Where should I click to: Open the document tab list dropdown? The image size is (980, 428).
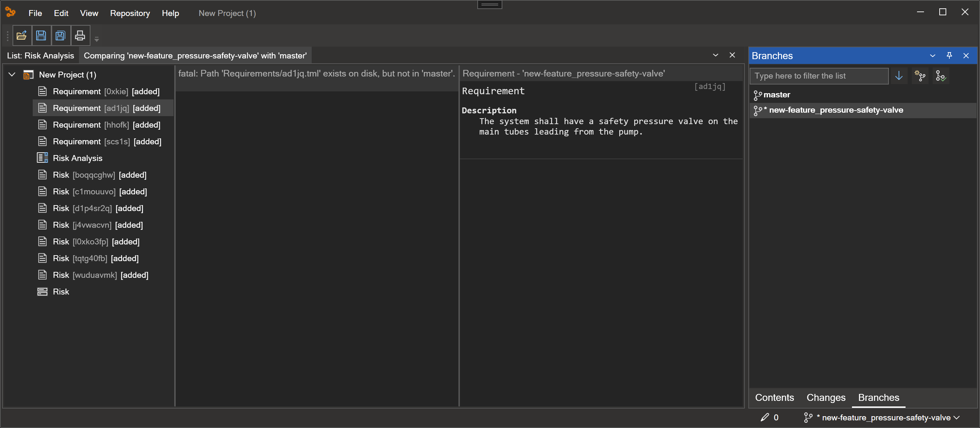[716, 55]
